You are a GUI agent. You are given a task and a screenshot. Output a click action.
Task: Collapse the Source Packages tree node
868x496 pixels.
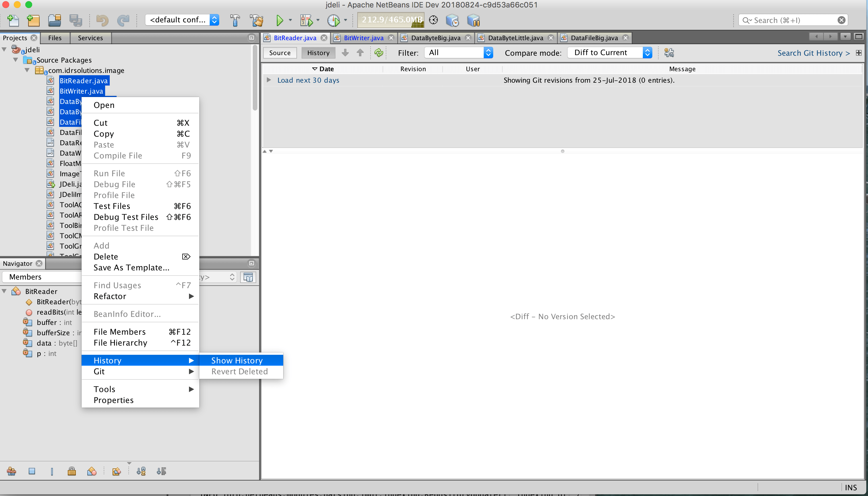pyautogui.click(x=16, y=60)
